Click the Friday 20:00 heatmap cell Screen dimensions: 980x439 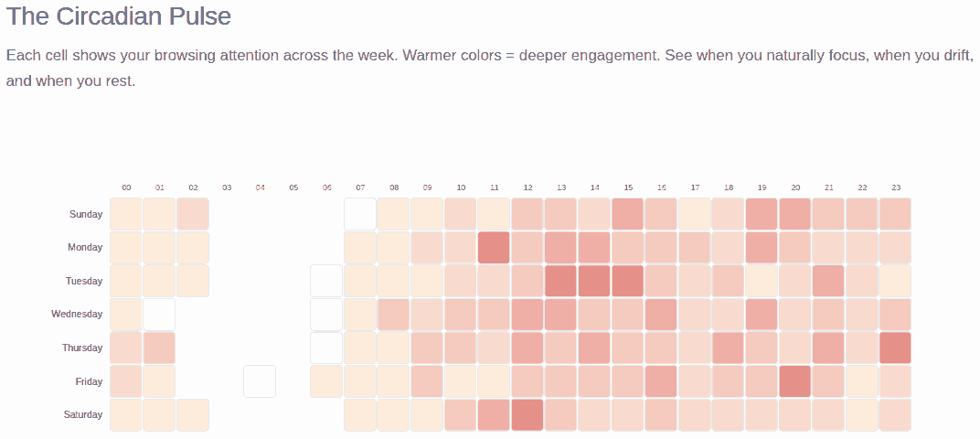[795, 381]
